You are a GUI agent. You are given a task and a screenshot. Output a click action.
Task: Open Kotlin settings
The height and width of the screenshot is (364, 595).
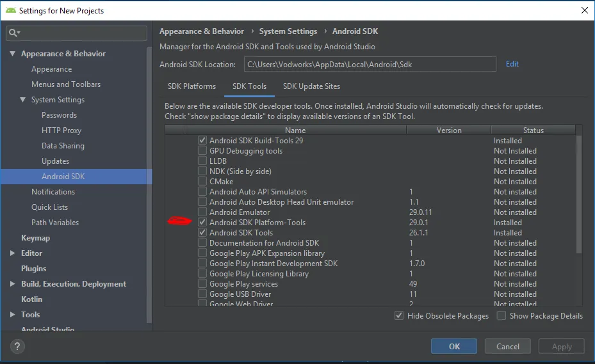(32, 299)
